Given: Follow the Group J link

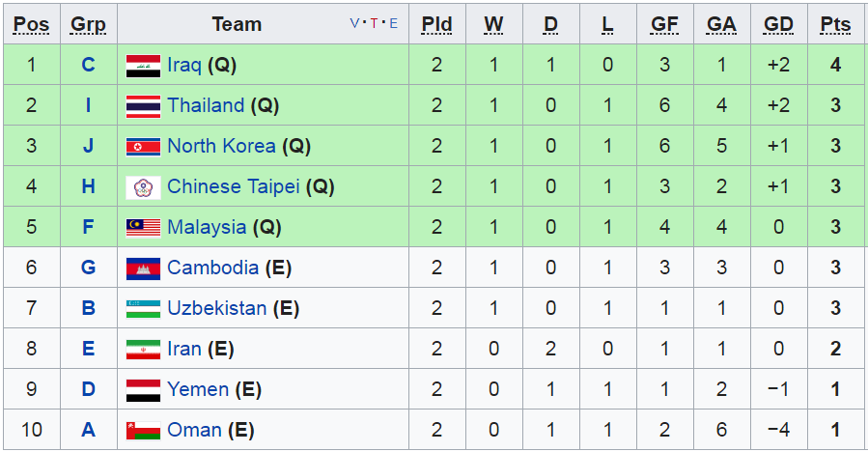Looking at the screenshot, I should coord(89,146).
